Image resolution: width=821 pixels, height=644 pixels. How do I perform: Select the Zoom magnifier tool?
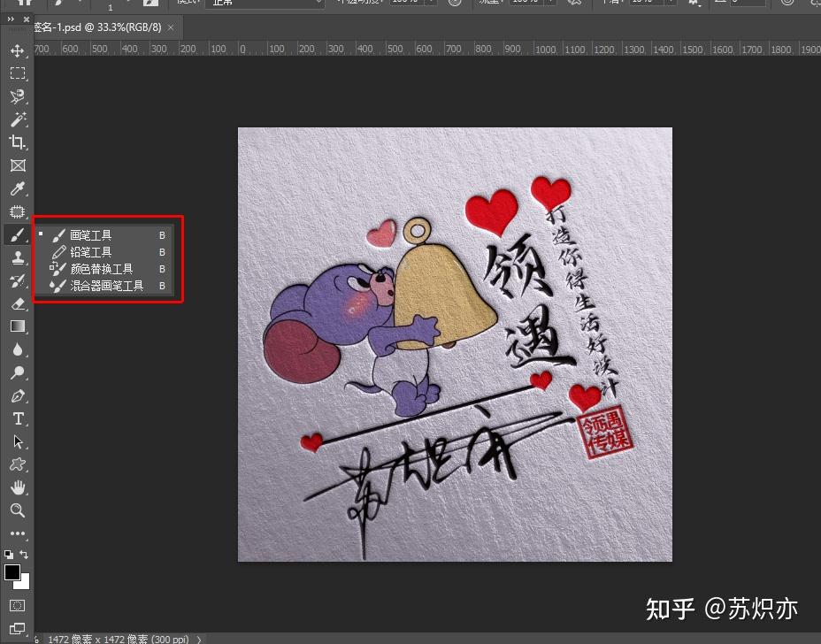(x=18, y=510)
